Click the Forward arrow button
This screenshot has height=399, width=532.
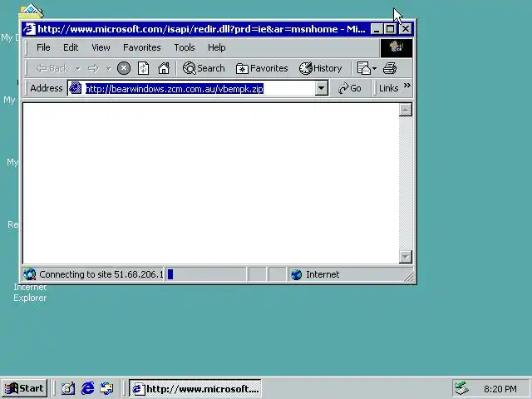[93, 69]
